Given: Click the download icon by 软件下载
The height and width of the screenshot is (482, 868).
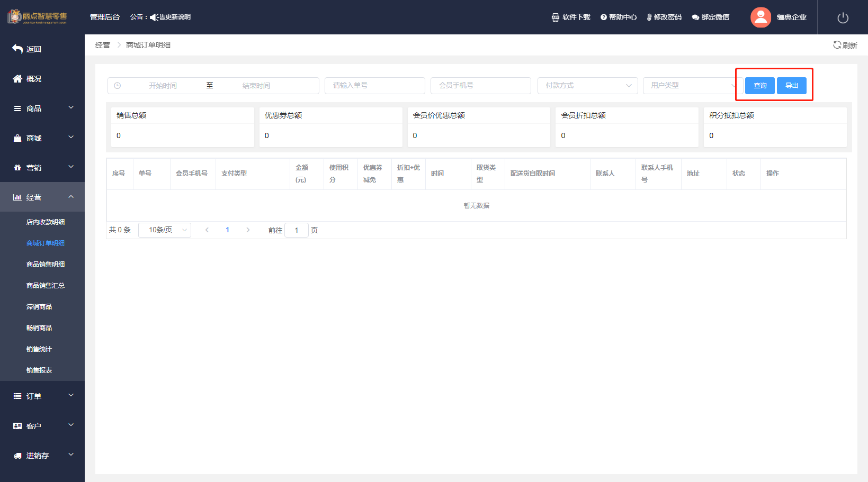Looking at the screenshot, I should (555, 17).
